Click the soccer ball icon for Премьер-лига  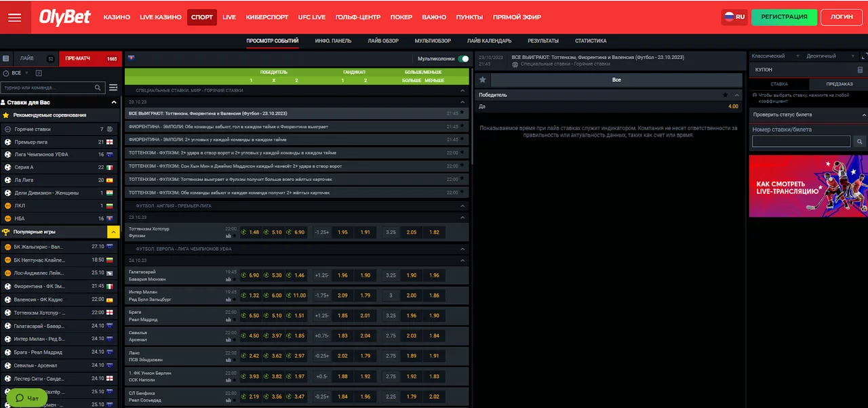[x=7, y=142]
